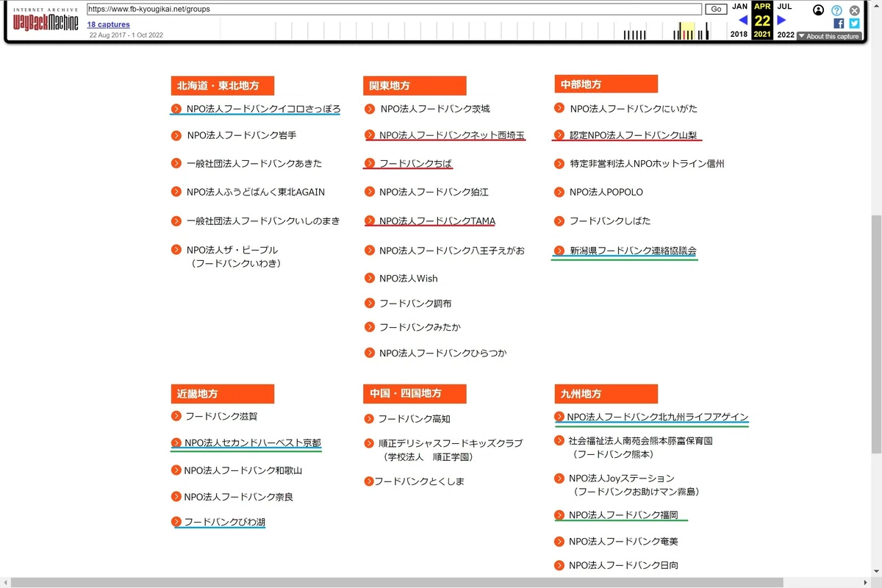This screenshot has height=588, width=882.
Task: Open NPO法人フードバンクイコロさっぽろ link
Action: pyautogui.click(x=263, y=109)
